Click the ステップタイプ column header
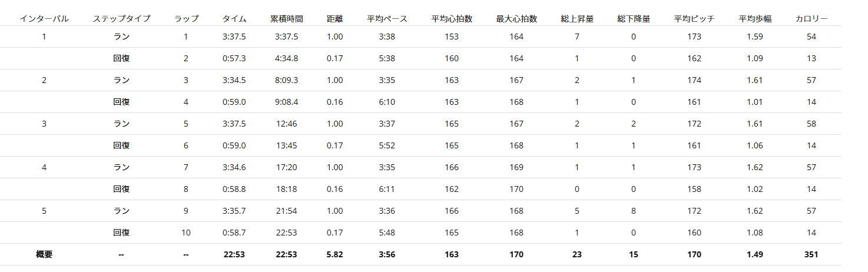 tap(121, 19)
